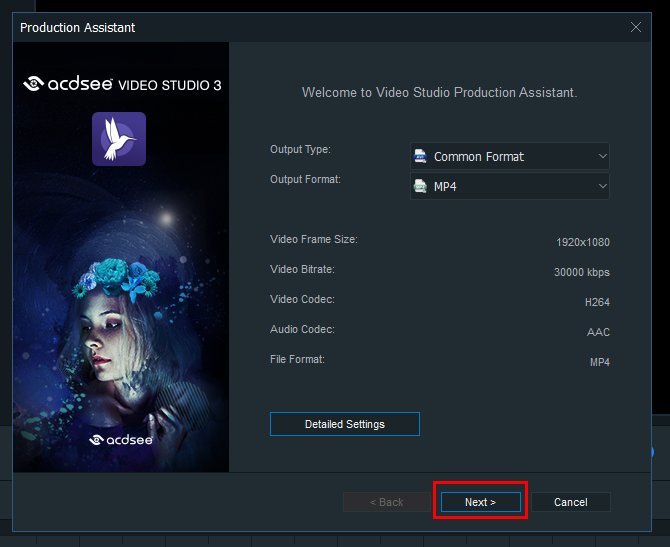Screen dimensions: 670x547
Task: Open the Output Type dropdown
Action: tap(509, 156)
